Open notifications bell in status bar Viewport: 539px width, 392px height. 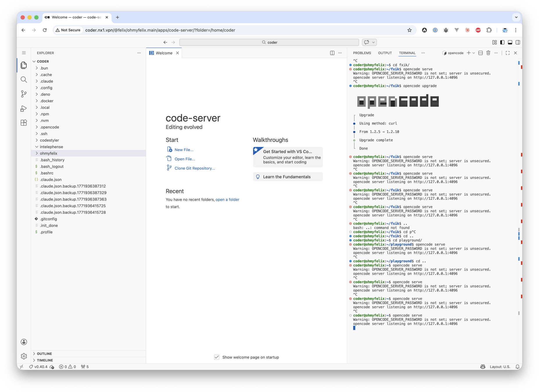[x=517, y=367]
